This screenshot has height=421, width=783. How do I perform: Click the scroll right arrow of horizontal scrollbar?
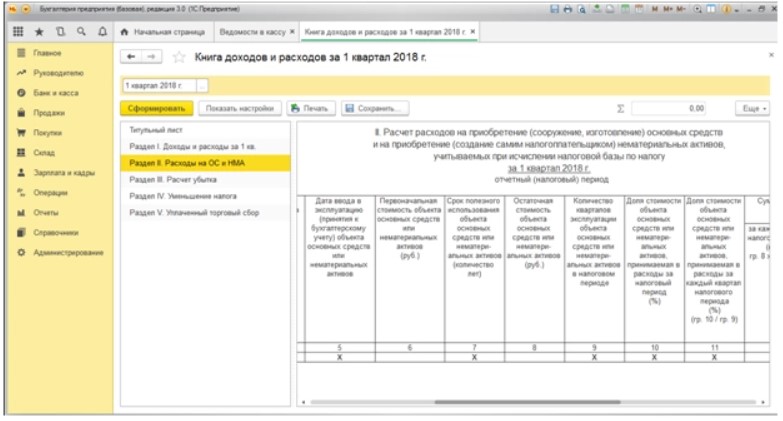(763, 402)
